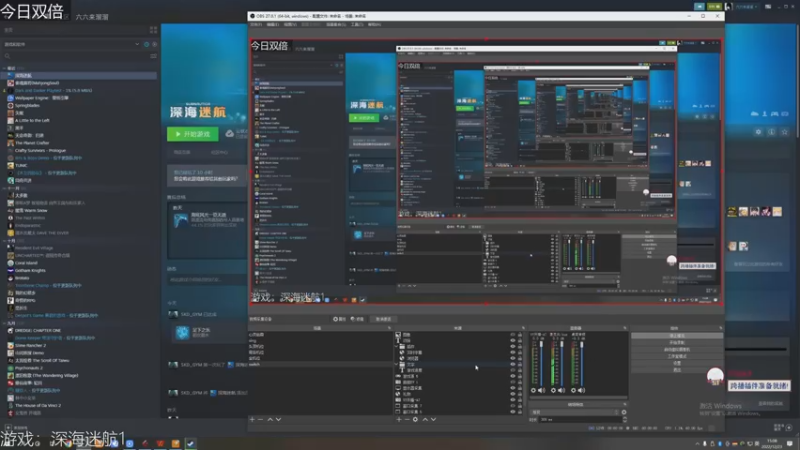This screenshot has height=450, width=800.
Task: Collapse the 十一月 category in Steam library
Action: [x=5, y=188]
